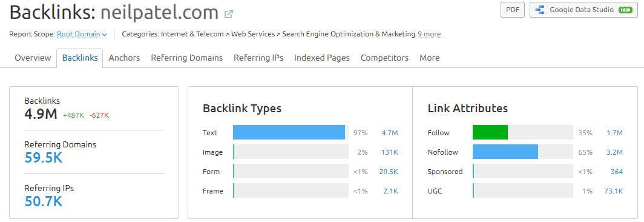Expand the 9 more categories link

[x=429, y=34]
